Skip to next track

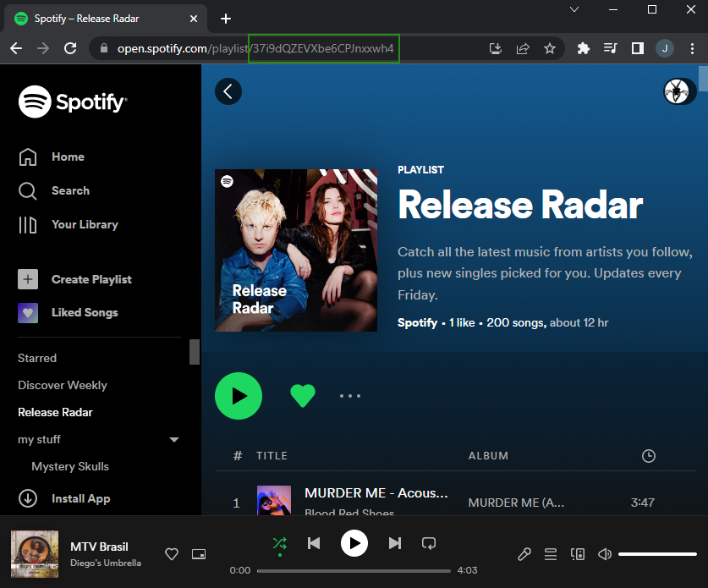tap(395, 543)
